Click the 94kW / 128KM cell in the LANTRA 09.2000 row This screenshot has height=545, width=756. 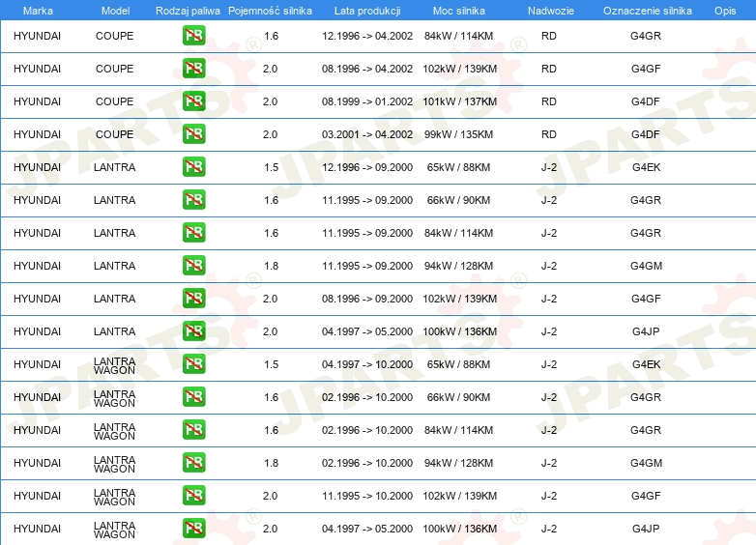tap(458, 266)
